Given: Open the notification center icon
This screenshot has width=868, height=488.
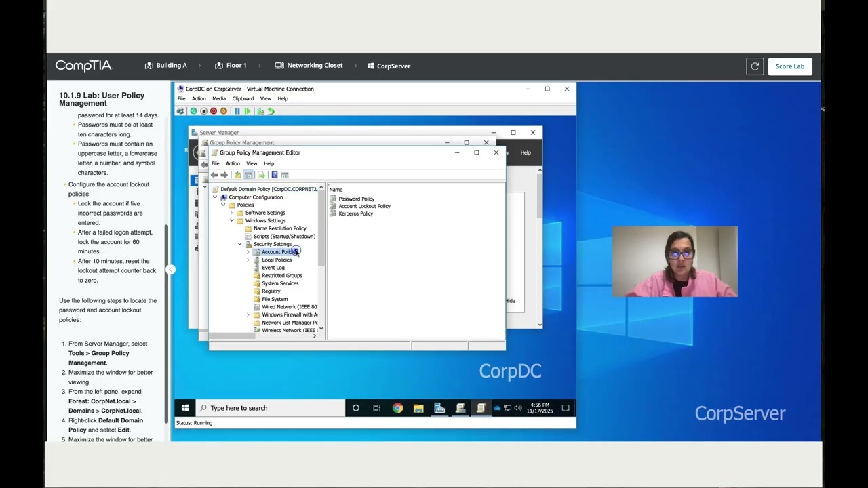Looking at the screenshot, I should pos(566,408).
